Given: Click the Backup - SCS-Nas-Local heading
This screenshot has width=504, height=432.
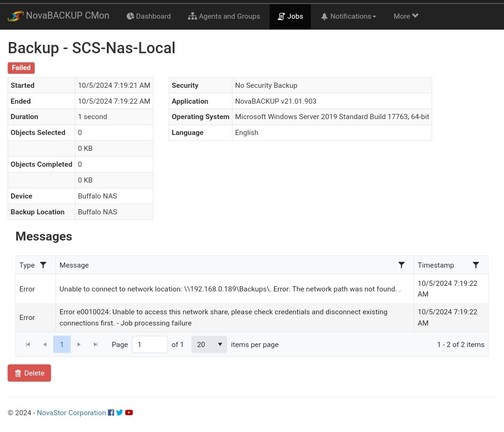Looking at the screenshot, I should click(x=91, y=48).
